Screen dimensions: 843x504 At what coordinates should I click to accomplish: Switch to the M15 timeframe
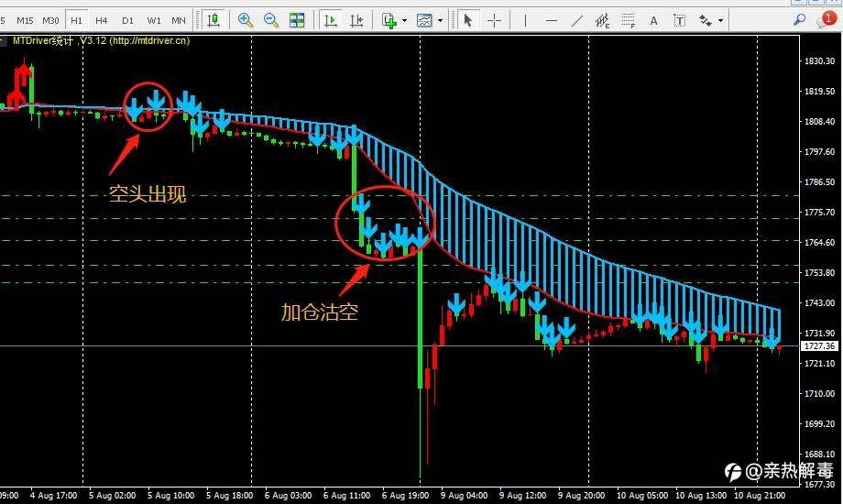25,20
